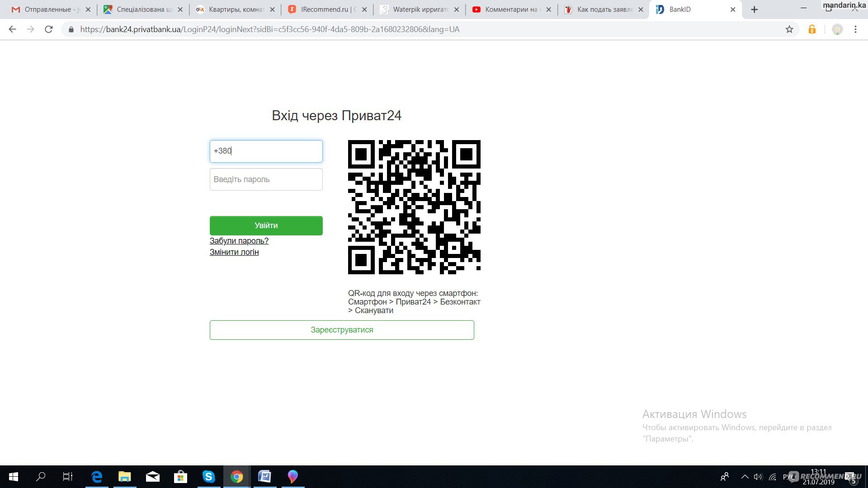Close the Gmail Отправленные tab

click(x=88, y=9)
